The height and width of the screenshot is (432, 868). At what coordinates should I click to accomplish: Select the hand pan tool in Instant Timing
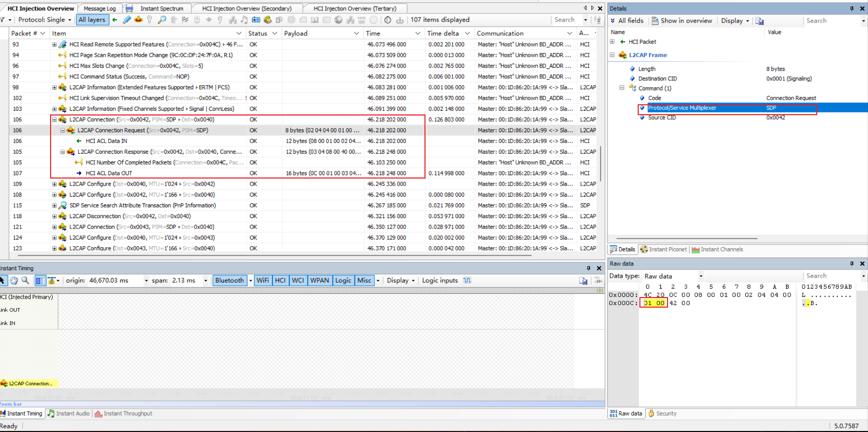[14, 280]
